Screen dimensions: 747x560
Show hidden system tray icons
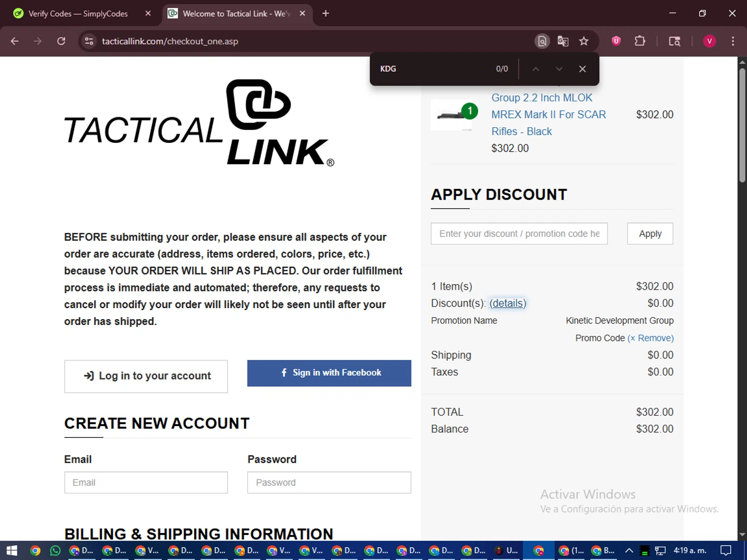(629, 551)
